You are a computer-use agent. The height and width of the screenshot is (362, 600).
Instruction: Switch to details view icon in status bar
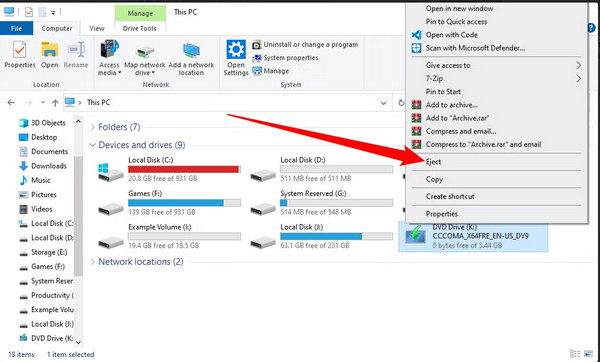pos(575,354)
